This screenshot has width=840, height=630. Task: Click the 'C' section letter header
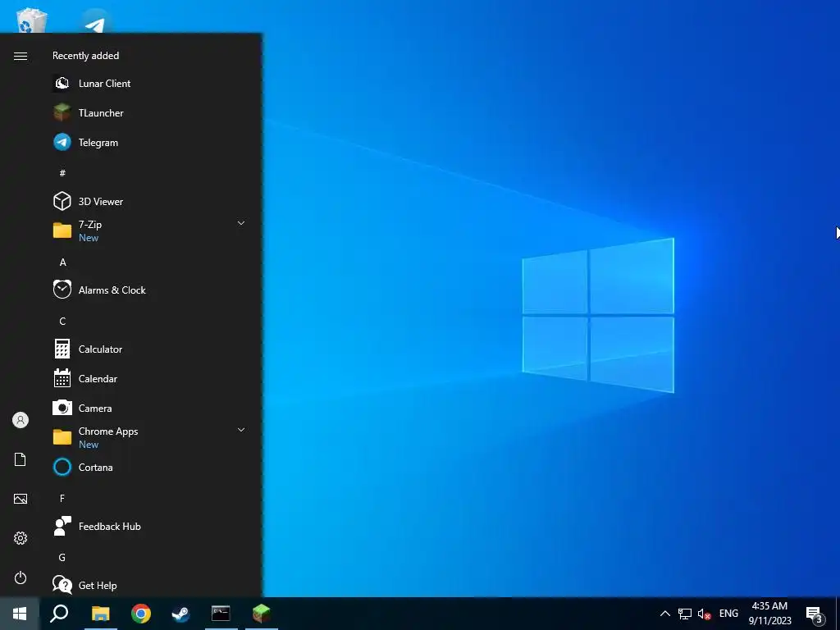coord(62,322)
